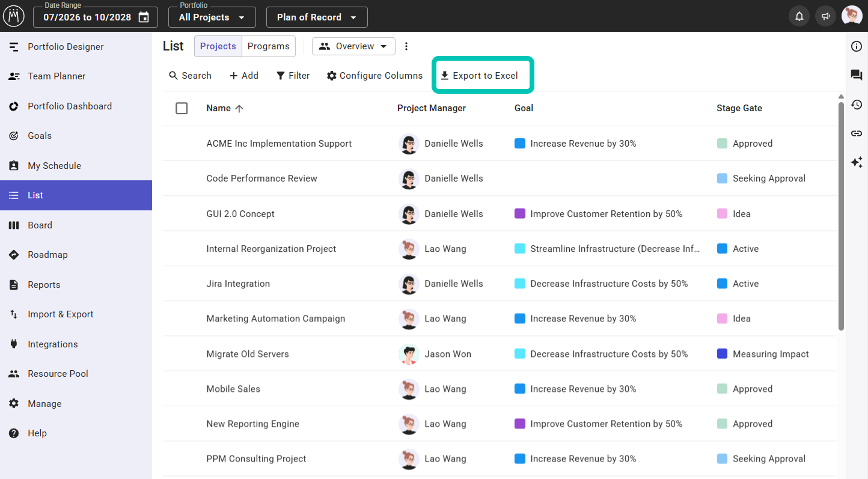Open the AI sparkle icon on right sidebar
868x479 pixels.
tap(857, 162)
